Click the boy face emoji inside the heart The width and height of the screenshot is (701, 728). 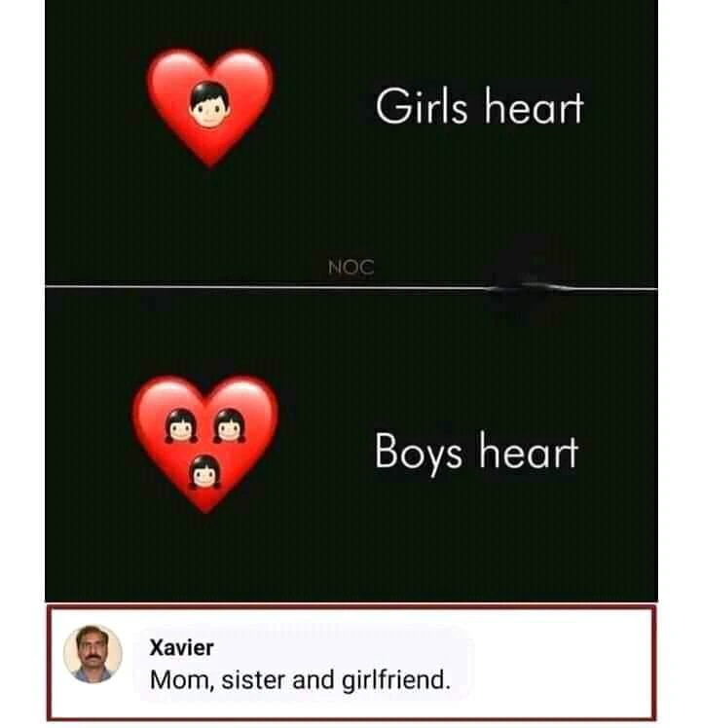point(209,104)
